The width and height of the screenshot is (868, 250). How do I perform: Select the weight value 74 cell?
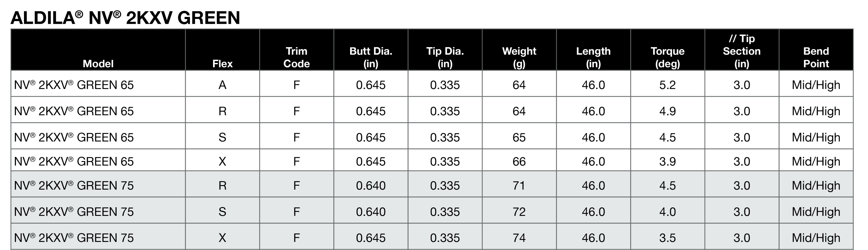tap(519, 237)
